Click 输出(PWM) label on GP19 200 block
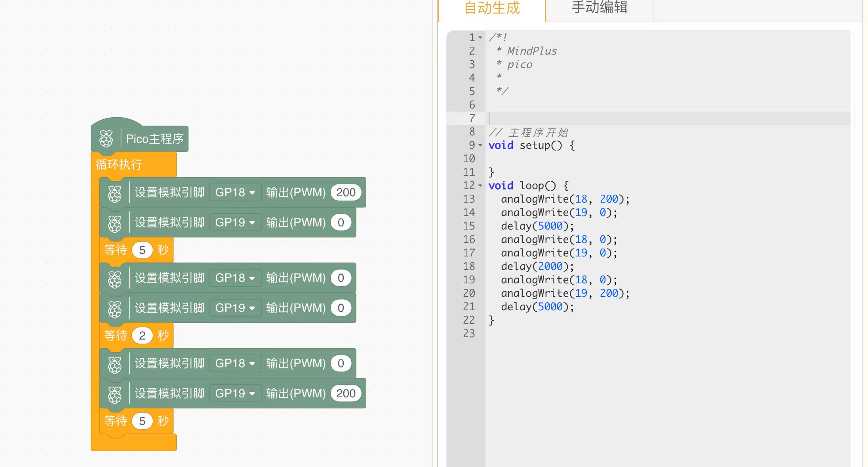The width and height of the screenshot is (868, 467). point(296,393)
